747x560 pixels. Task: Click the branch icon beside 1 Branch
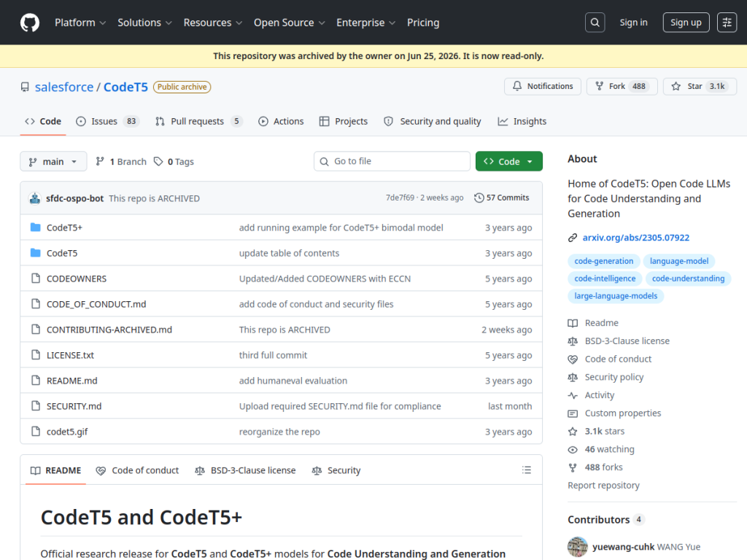[99, 161]
